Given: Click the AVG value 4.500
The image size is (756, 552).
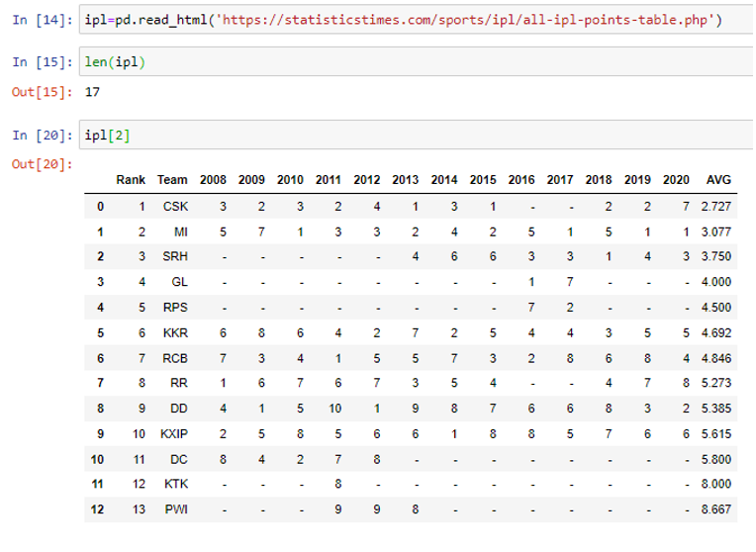Looking at the screenshot, I should [x=716, y=307].
